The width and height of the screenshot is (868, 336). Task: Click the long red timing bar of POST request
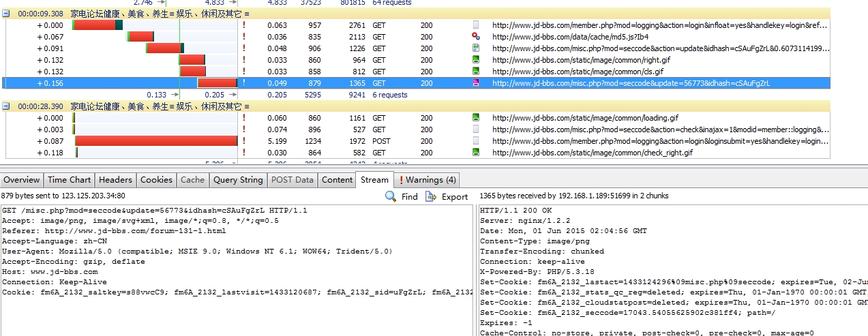click(x=155, y=141)
